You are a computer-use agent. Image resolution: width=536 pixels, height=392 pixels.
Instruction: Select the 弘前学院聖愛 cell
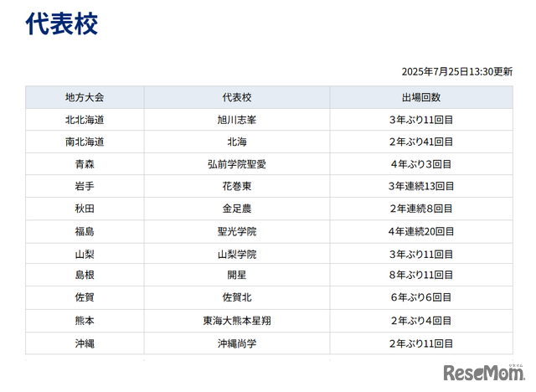(x=237, y=164)
